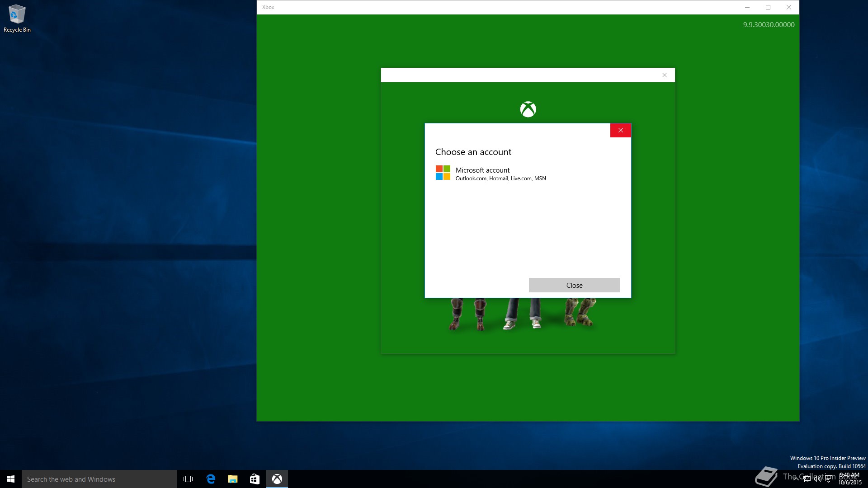Click the Show desktop sliver by the clock
This screenshot has height=488, width=868.
[x=867, y=479]
